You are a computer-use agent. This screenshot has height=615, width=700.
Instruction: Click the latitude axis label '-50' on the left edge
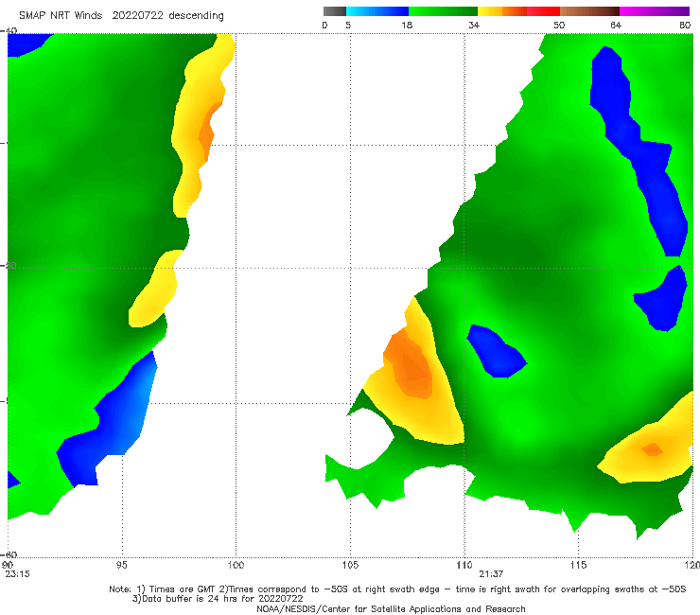pos(9,265)
